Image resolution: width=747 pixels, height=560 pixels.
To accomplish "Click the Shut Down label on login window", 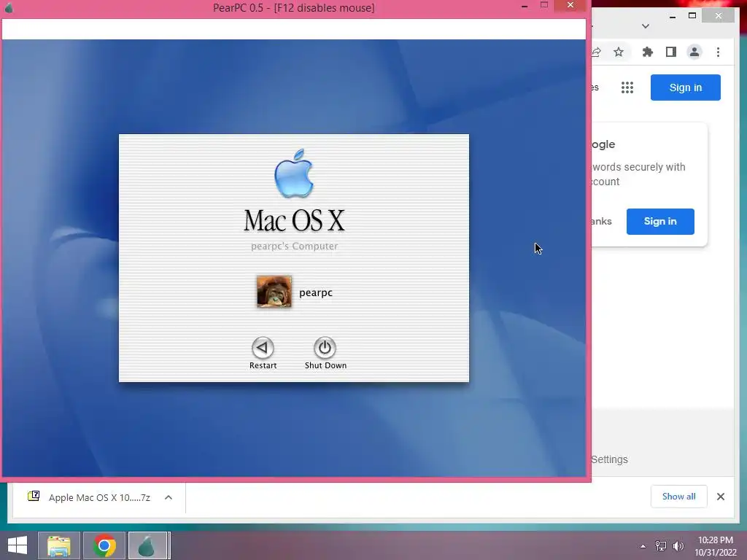I will 325,365.
